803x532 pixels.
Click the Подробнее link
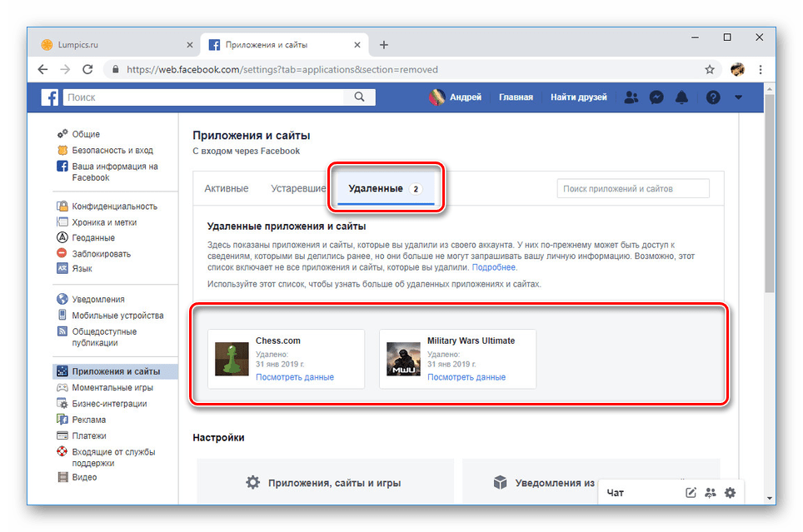coord(494,267)
